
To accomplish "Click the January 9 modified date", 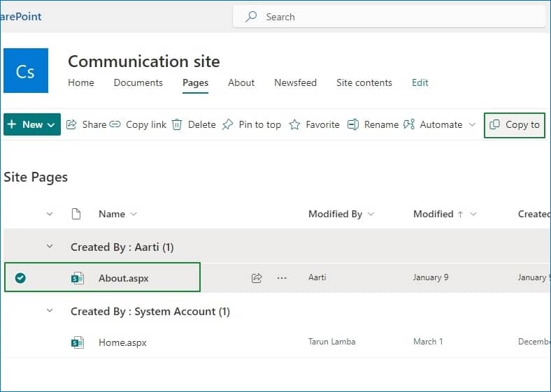I will point(431,277).
